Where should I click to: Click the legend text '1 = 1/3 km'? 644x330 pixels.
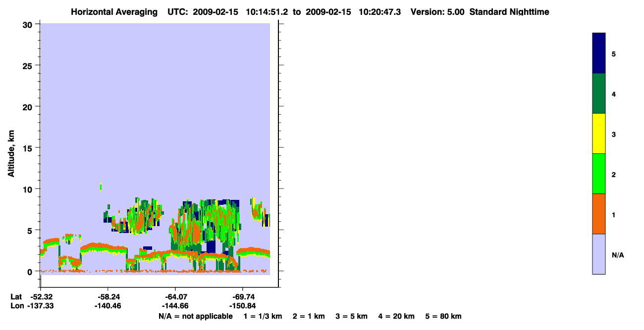(263, 317)
